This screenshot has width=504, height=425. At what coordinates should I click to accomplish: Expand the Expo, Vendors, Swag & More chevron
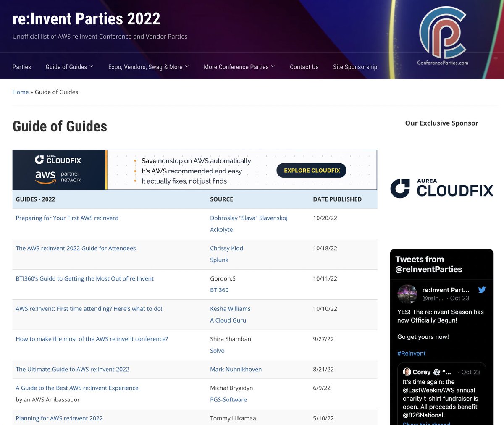[x=187, y=66]
